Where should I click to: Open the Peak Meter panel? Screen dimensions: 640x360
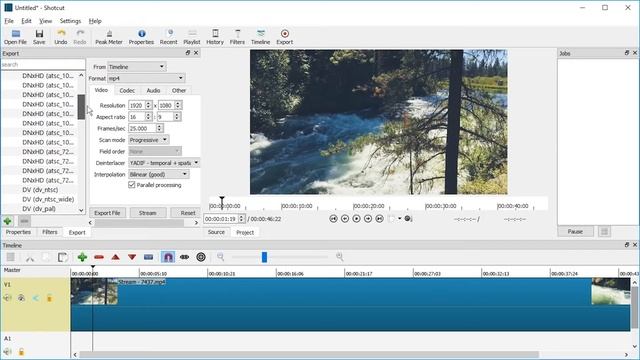[x=109, y=37]
